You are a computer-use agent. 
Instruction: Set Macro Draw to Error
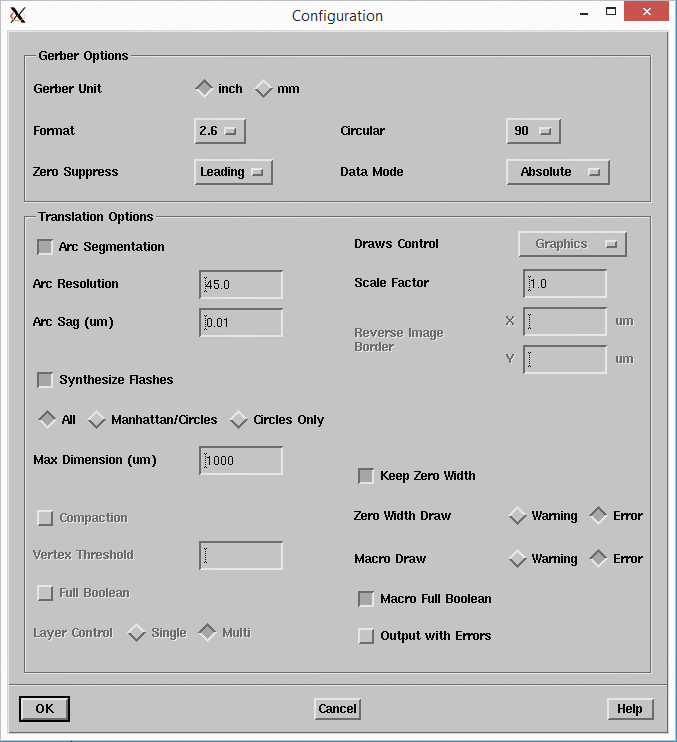tap(598, 559)
